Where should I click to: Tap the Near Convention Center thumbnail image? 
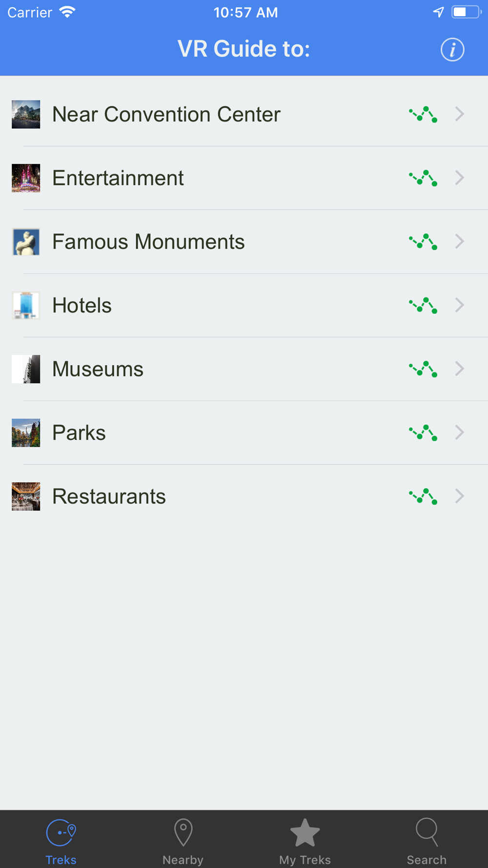coord(26,114)
